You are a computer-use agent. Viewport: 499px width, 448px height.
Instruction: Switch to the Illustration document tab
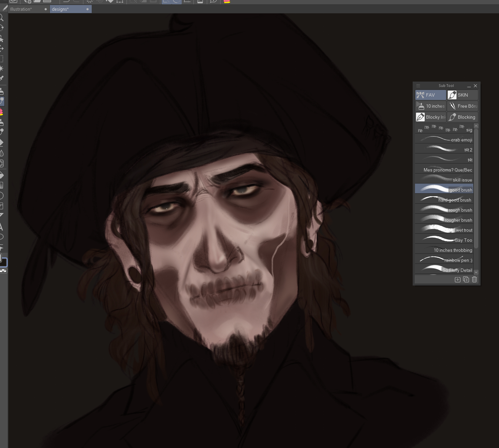pos(21,9)
